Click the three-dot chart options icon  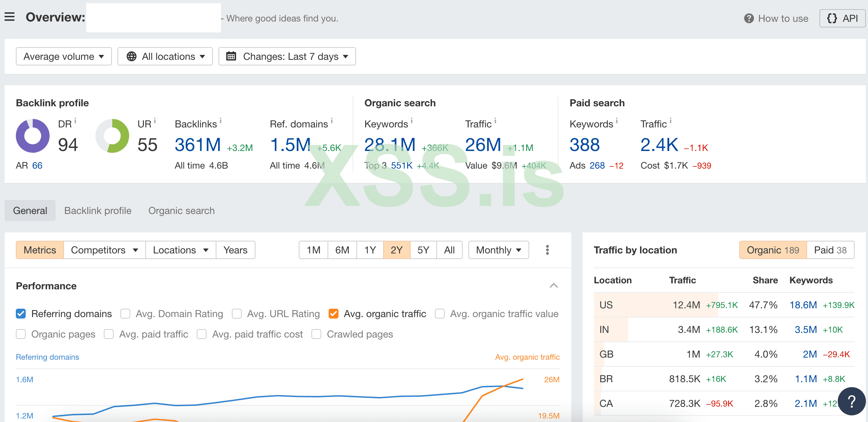547,250
